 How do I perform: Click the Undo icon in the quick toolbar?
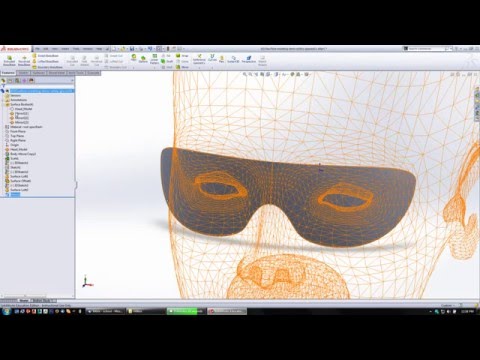click(150, 49)
